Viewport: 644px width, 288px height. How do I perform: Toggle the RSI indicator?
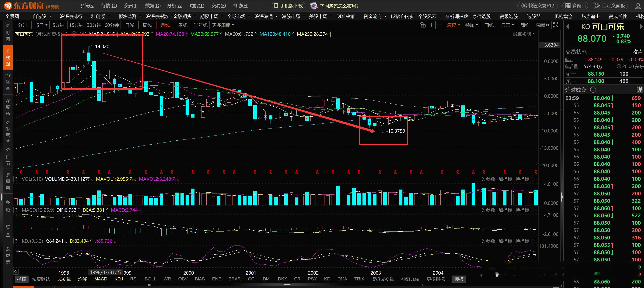134,279
